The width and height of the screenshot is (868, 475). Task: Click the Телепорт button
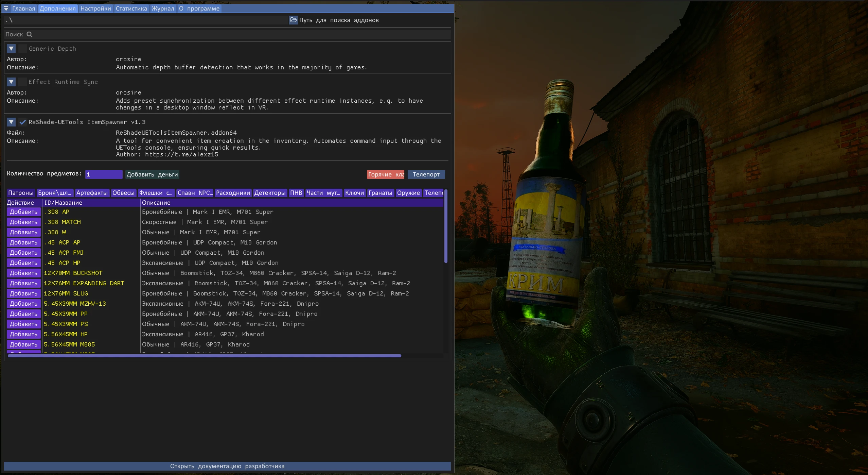click(x=426, y=174)
